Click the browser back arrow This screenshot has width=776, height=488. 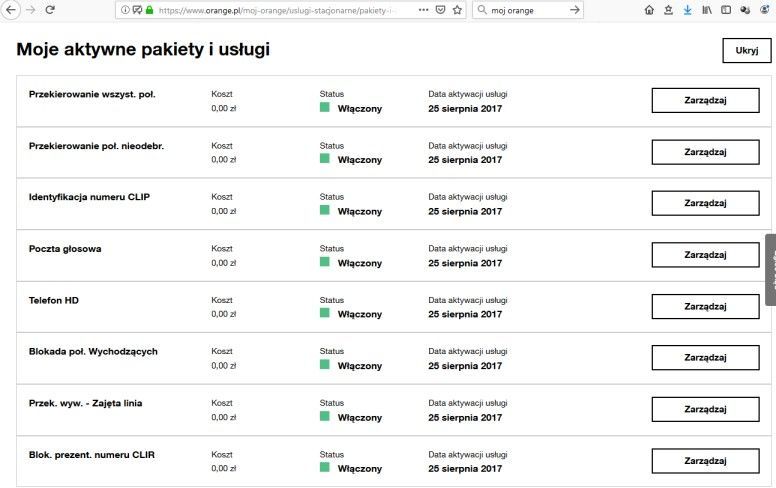click(13, 9)
